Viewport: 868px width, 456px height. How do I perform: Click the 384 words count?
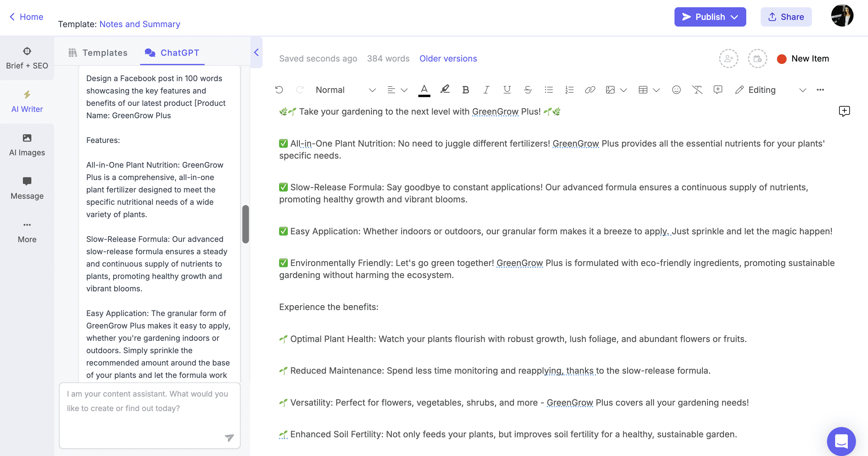[388, 59]
